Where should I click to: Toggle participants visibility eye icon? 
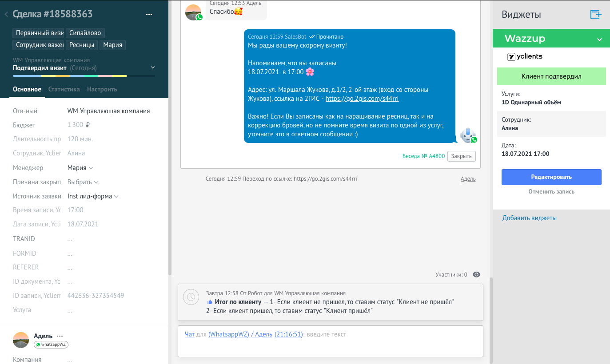point(476,275)
